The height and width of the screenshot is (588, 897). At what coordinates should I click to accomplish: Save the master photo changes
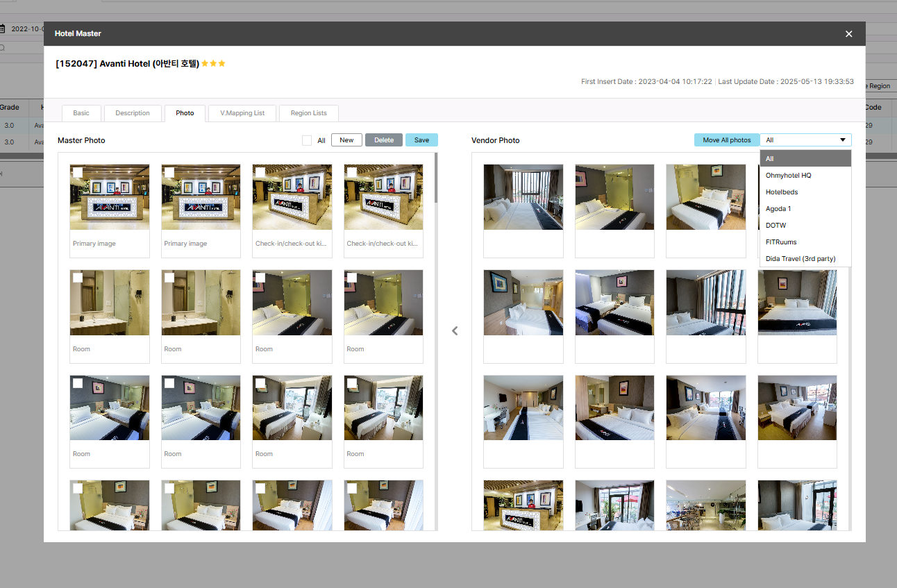[x=421, y=140]
